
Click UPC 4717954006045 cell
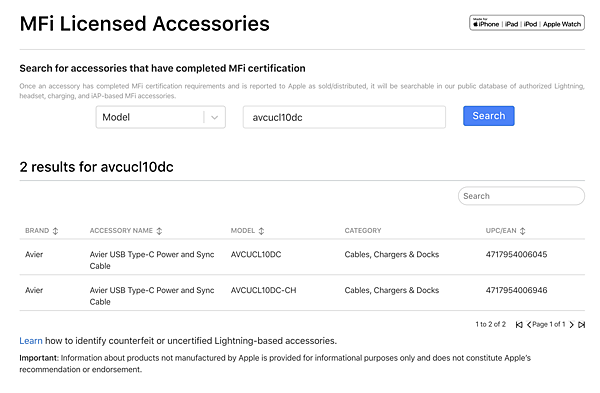[x=516, y=254]
